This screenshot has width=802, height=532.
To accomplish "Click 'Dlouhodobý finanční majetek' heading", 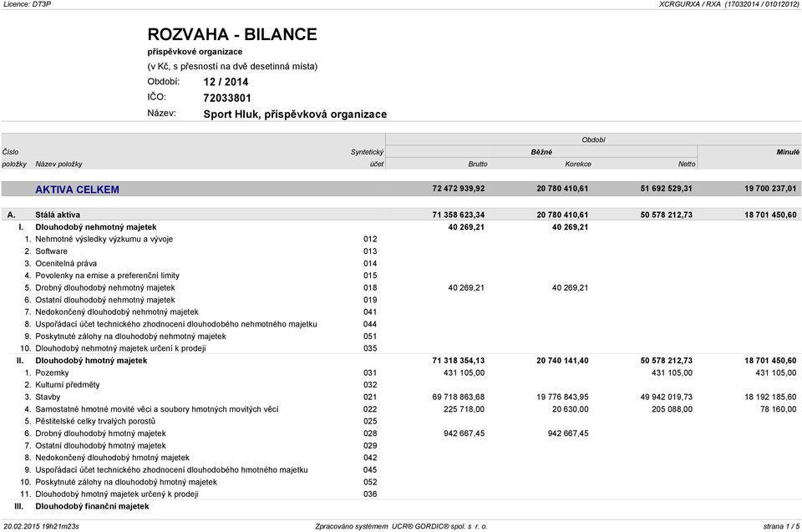I will point(92,506).
